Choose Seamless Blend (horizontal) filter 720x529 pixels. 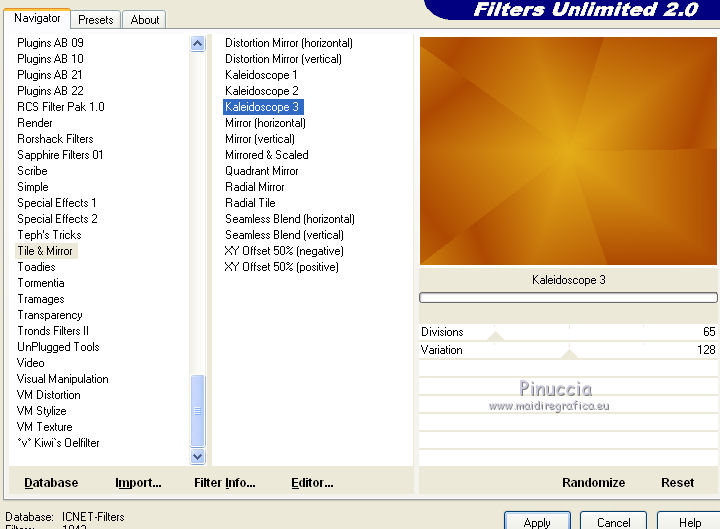(x=290, y=219)
